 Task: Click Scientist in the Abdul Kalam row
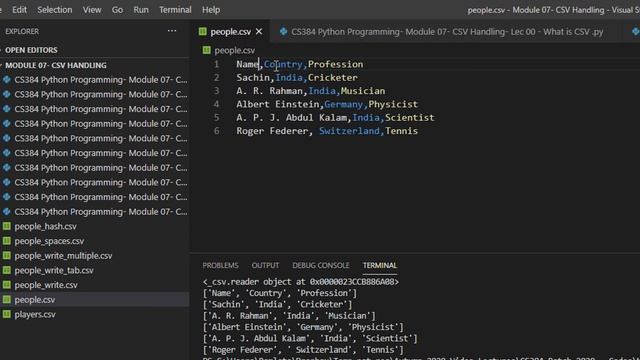410,118
